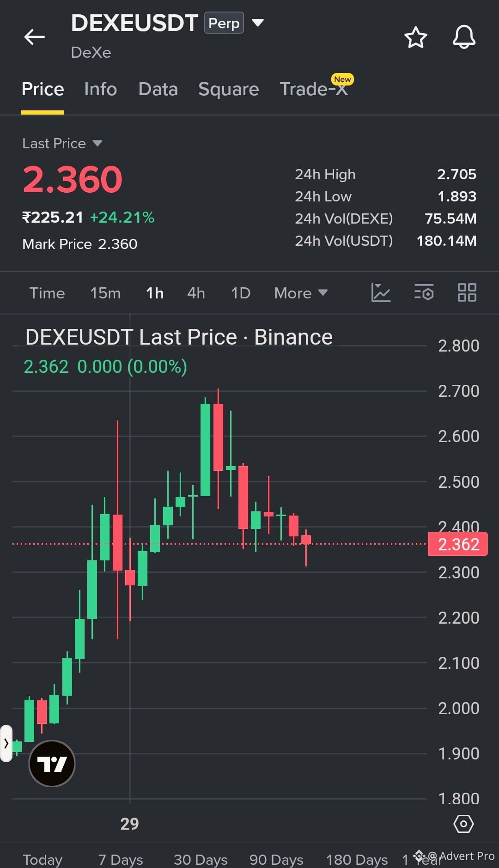Select the 1h chart interval
Screen dimensions: 499x868
pos(155,293)
